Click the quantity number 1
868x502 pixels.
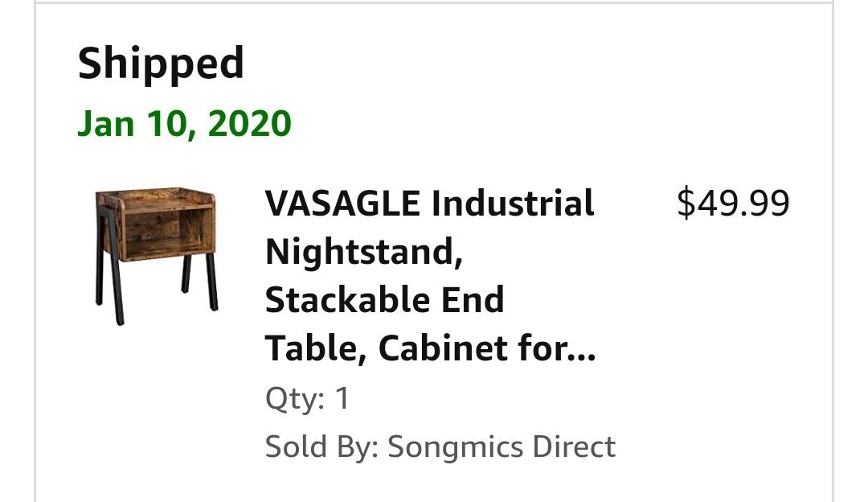tap(342, 398)
